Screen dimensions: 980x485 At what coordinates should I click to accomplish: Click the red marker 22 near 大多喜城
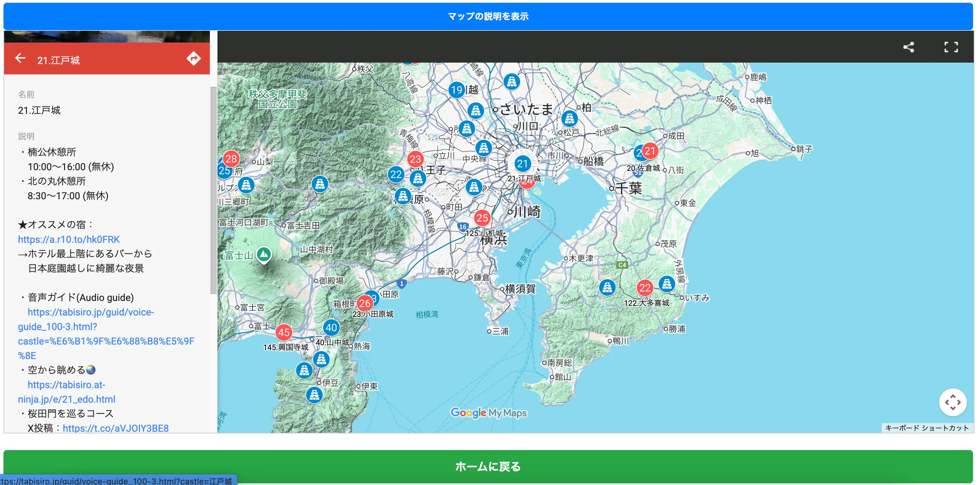(x=644, y=288)
